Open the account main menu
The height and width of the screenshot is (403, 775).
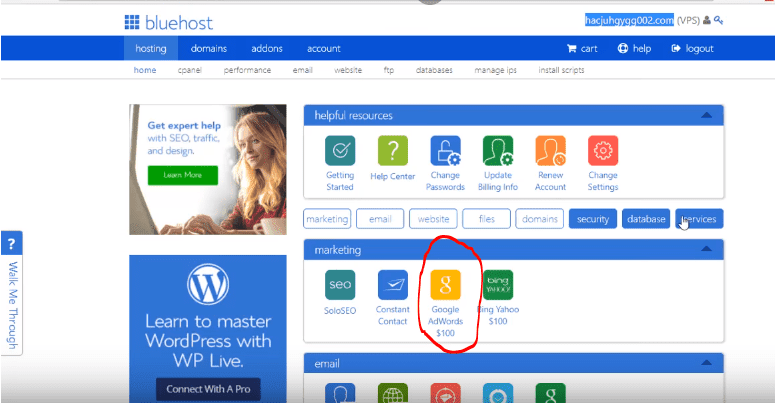point(324,48)
